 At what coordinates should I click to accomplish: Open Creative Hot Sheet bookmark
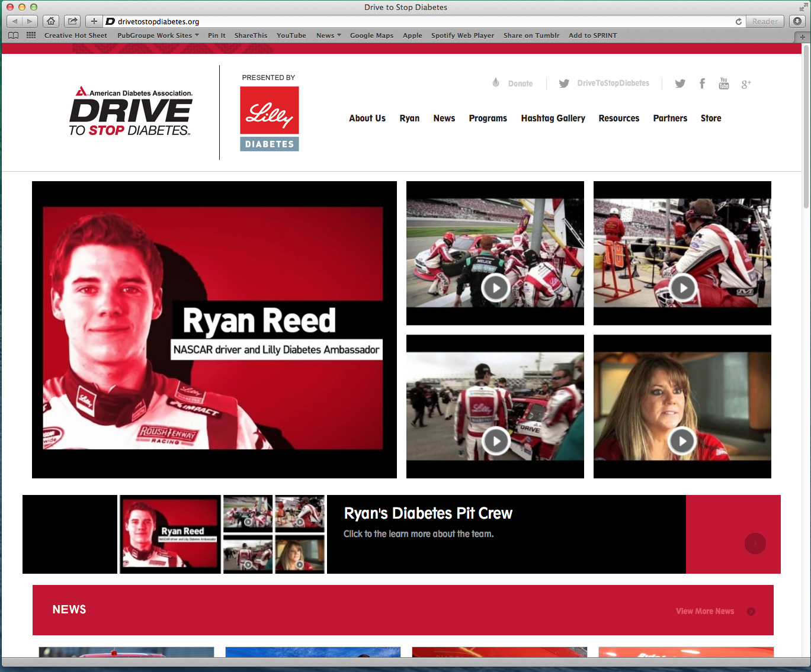[x=76, y=36]
